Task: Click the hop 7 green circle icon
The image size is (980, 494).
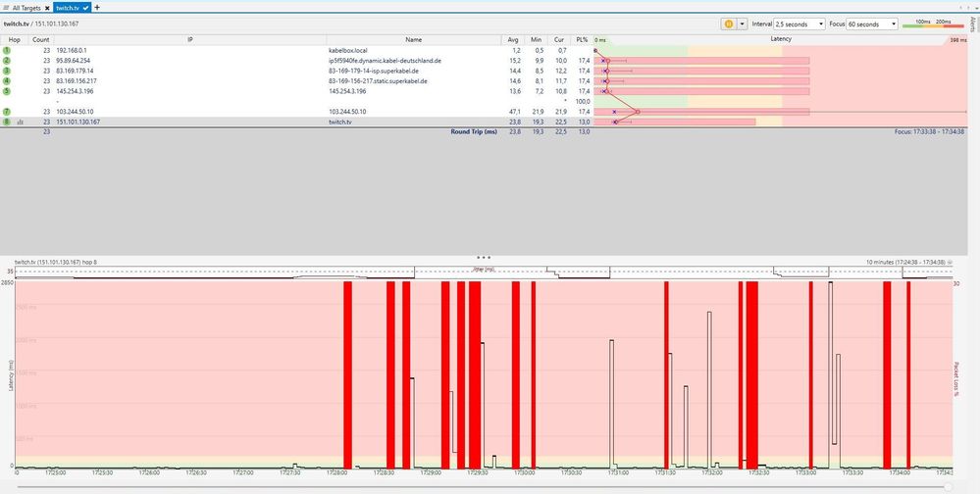Action: pos(6,112)
